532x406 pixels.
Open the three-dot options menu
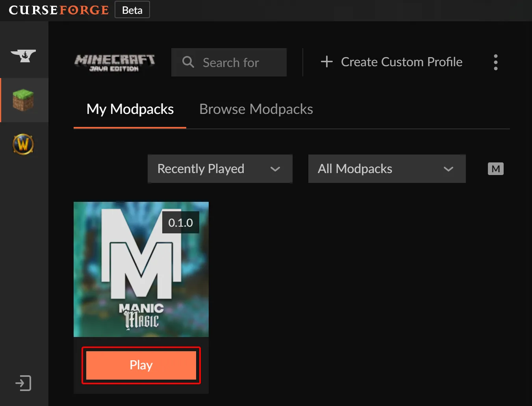point(495,62)
